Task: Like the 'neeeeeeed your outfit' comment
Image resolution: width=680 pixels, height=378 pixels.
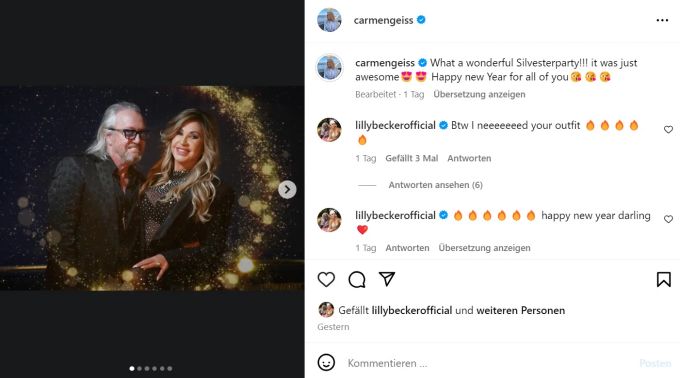Action: (668, 130)
